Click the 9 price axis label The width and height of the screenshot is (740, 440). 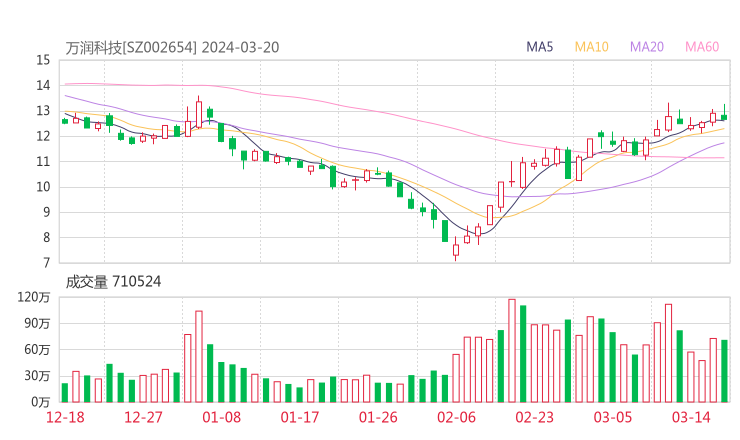click(x=46, y=212)
